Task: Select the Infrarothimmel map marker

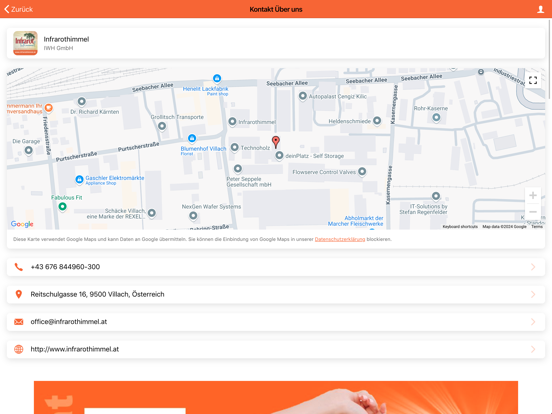Action: coord(232,121)
